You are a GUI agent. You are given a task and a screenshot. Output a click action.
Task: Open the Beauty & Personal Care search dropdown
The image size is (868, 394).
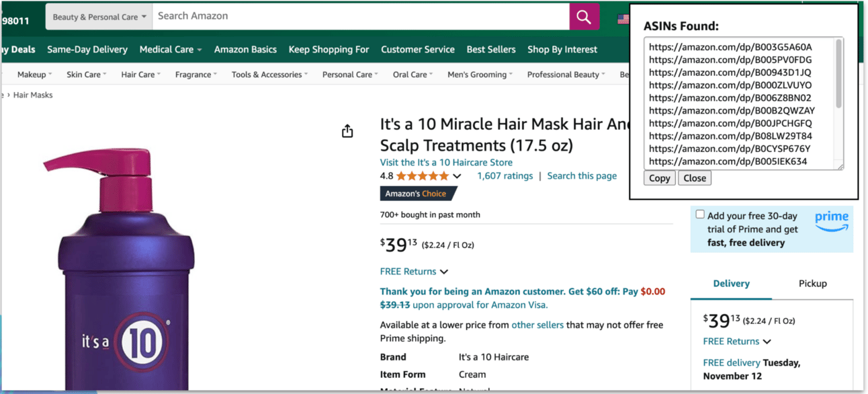(x=99, y=17)
